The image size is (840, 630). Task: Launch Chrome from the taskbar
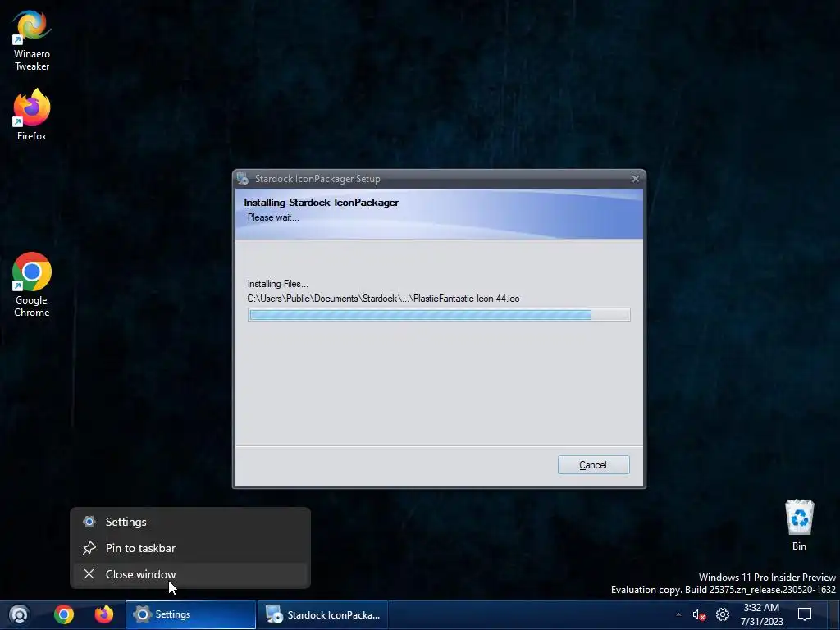(64, 614)
